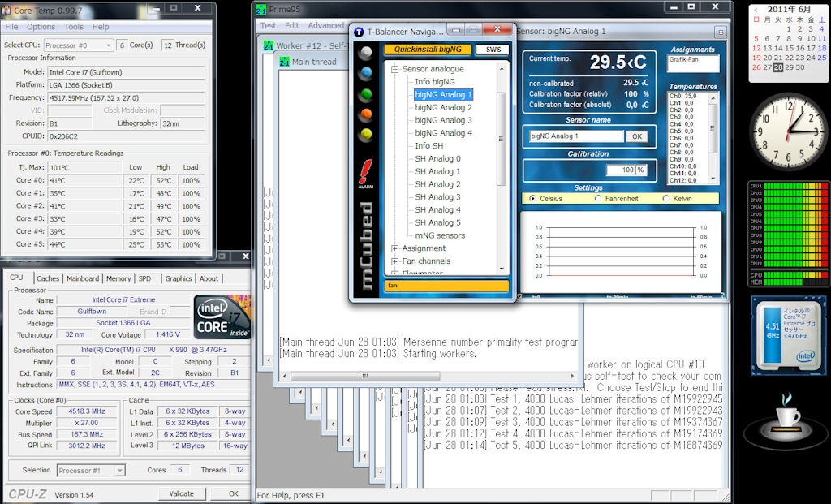Select the Celsius radio button
This screenshot has width=831, height=504.
point(532,198)
